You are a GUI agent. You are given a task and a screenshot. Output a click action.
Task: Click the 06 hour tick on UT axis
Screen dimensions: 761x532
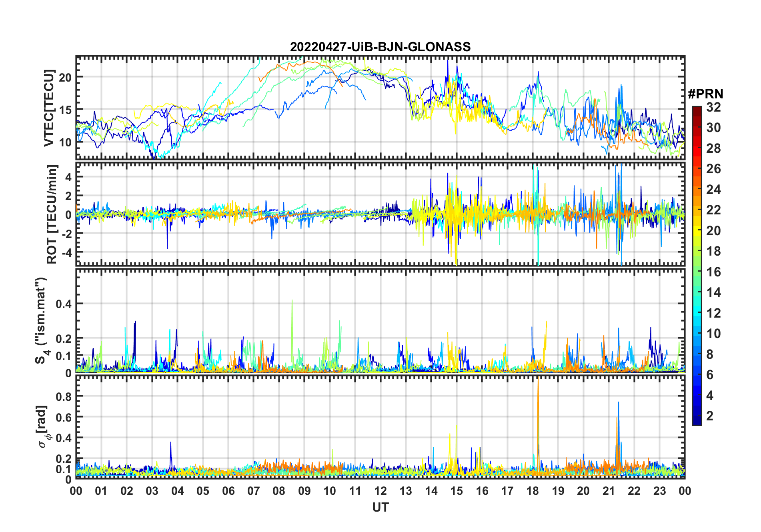(x=228, y=491)
